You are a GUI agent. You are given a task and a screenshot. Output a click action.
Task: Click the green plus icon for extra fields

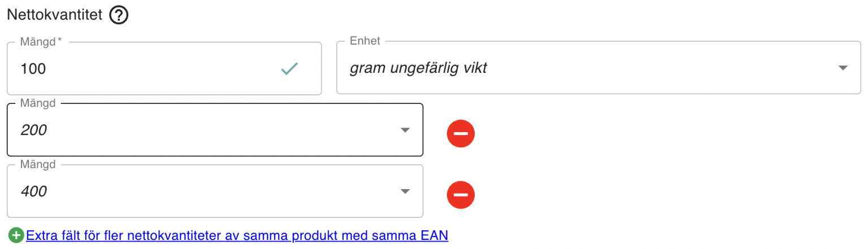tap(16, 235)
